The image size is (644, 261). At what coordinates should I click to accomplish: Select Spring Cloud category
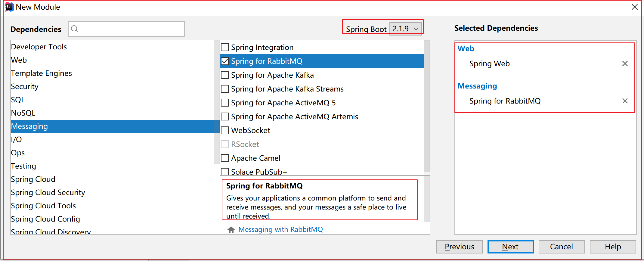(x=112, y=179)
